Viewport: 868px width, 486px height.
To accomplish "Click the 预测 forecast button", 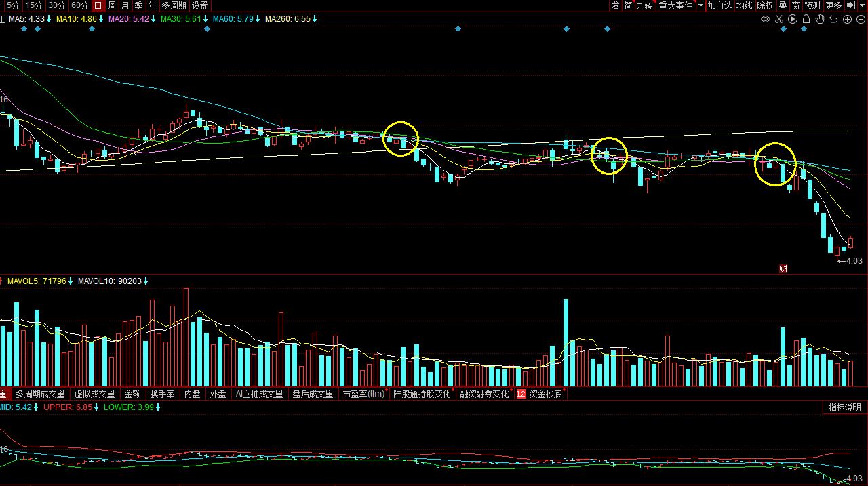I will click(812, 5).
